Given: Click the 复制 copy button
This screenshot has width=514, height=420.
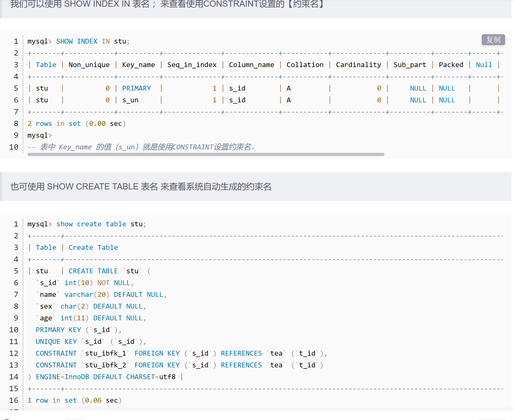Looking at the screenshot, I should coord(493,40).
